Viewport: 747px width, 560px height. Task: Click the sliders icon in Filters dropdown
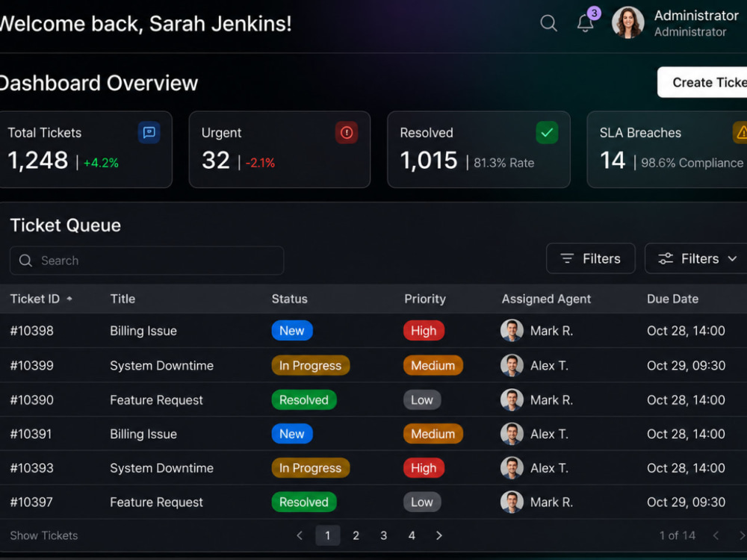coord(666,258)
